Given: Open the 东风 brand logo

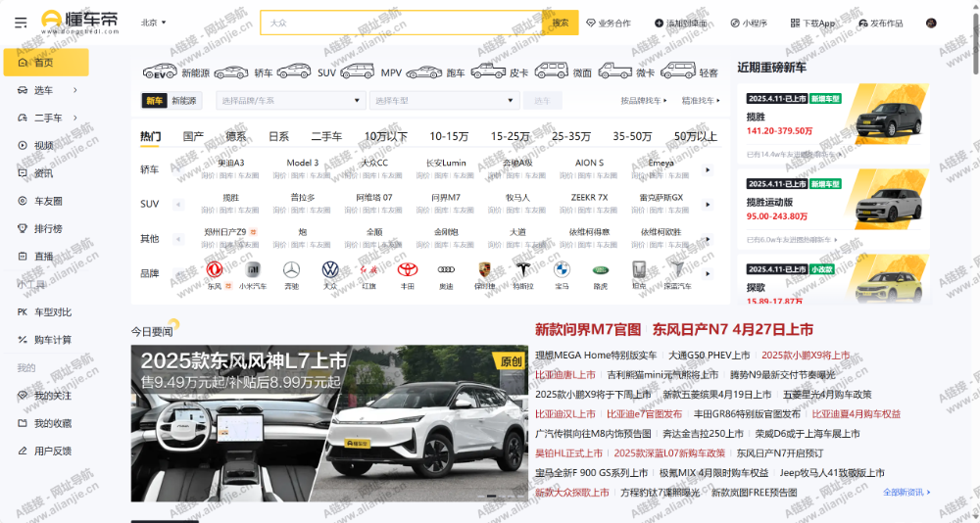Looking at the screenshot, I should [215, 270].
